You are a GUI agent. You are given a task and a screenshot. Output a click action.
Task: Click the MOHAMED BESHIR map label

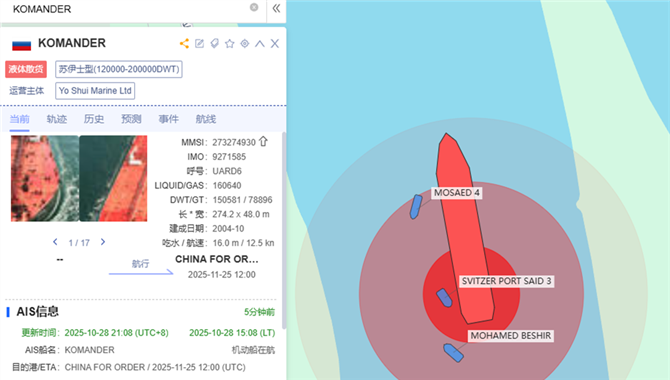click(x=511, y=336)
